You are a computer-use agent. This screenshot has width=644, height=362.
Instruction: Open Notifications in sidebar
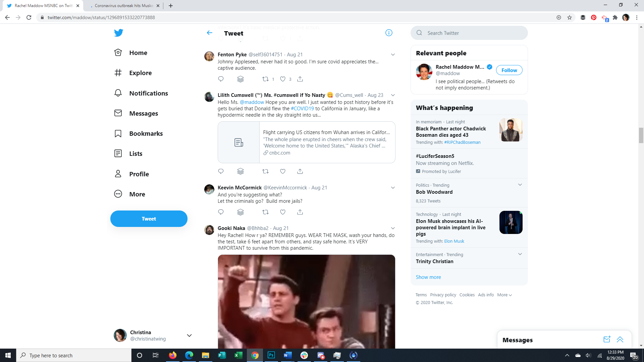coord(148,94)
